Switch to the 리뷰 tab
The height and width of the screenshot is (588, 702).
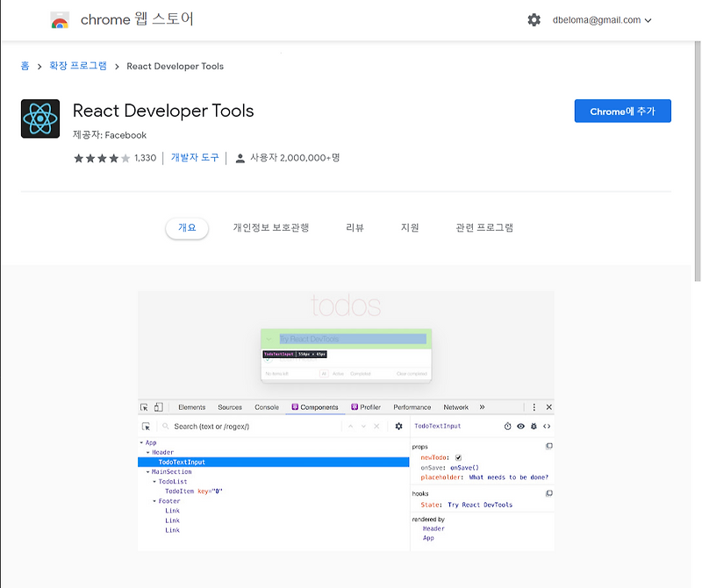pyautogui.click(x=354, y=226)
